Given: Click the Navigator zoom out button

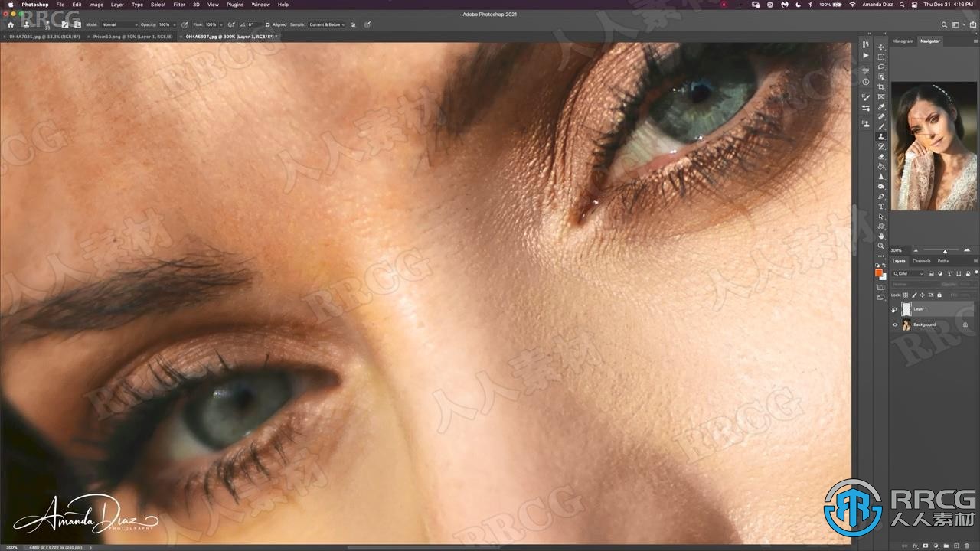Looking at the screenshot, I should click(916, 250).
